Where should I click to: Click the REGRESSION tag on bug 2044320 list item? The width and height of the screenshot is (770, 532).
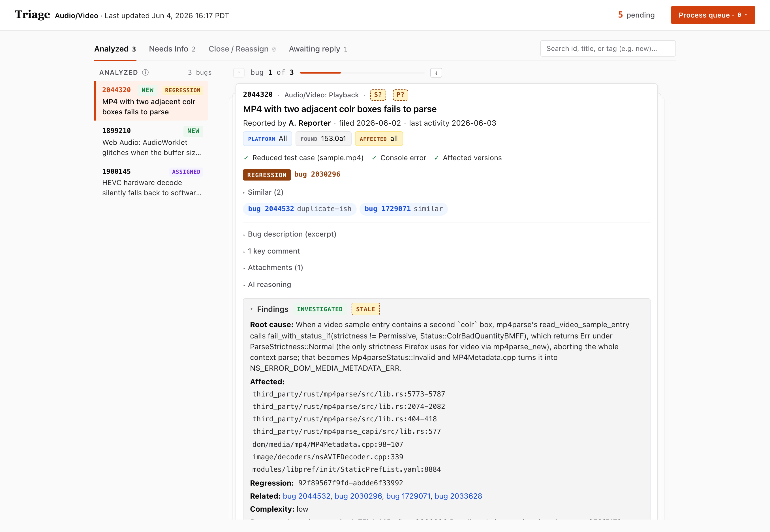182,90
